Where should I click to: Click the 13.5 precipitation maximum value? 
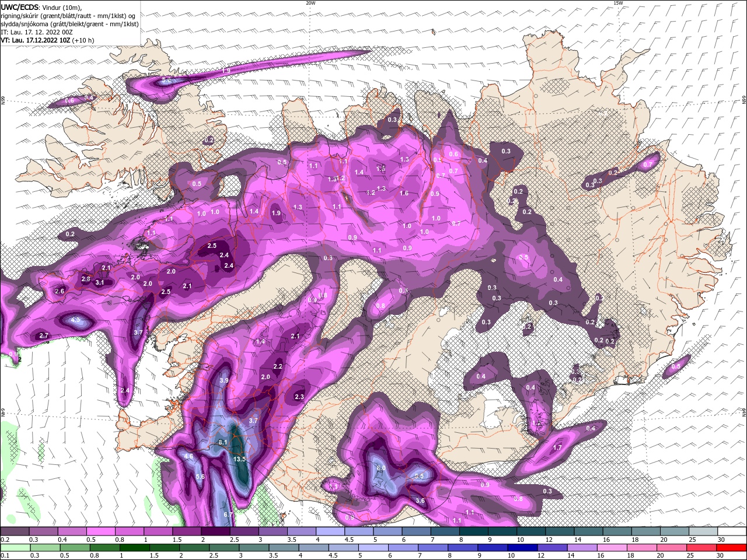(240, 460)
